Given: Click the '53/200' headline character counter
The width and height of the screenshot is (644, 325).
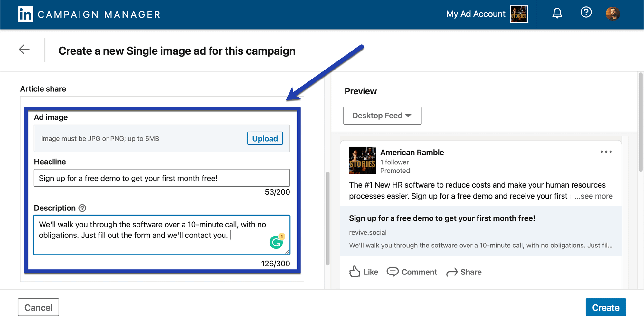Looking at the screenshot, I should coord(277,192).
